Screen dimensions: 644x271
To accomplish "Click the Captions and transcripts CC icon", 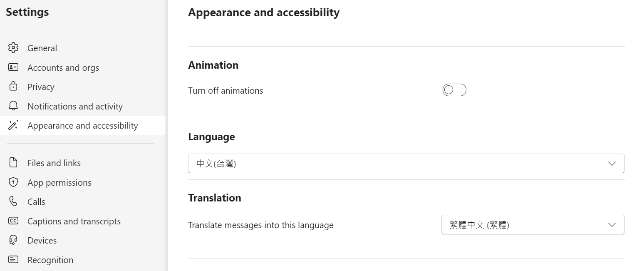I will [13, 221].
